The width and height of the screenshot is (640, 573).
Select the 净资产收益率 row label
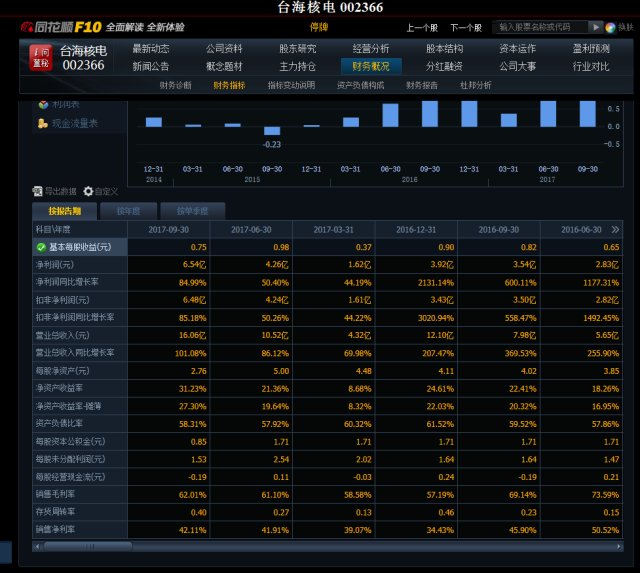(59, 388)
